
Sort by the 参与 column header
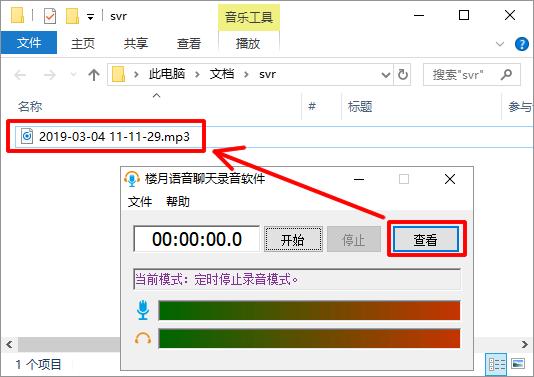(519, 107)
